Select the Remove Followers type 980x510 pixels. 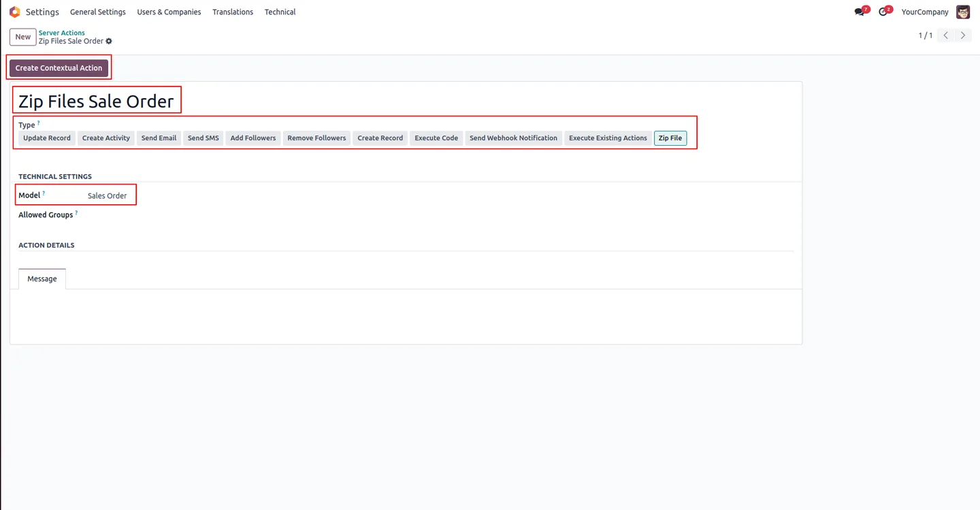coord(316,138)
